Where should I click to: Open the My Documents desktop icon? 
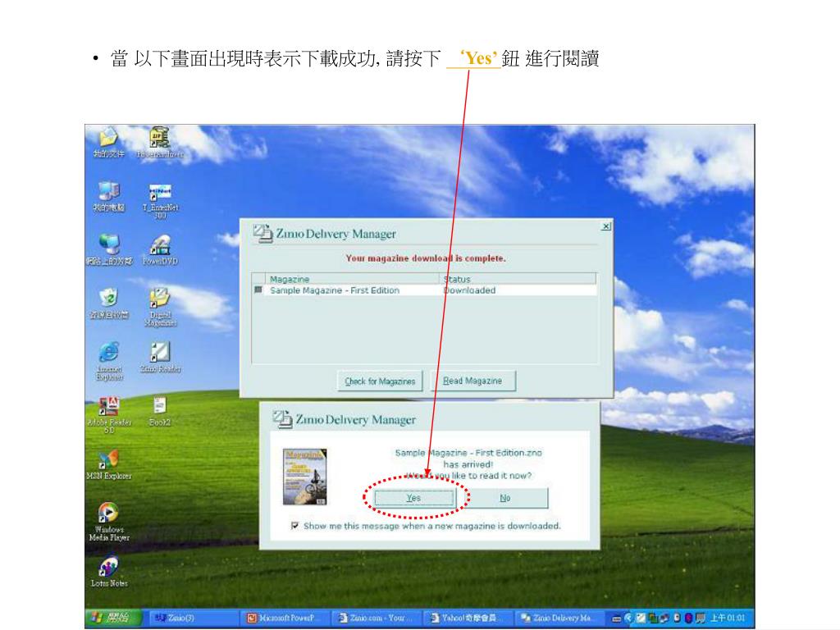[109, 143]
